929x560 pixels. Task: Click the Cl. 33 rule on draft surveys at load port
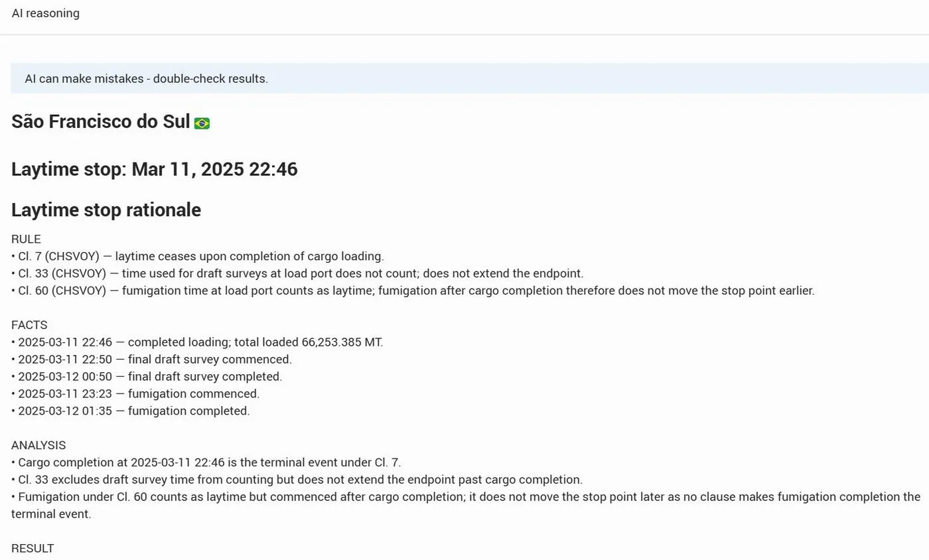click(297, 273)
